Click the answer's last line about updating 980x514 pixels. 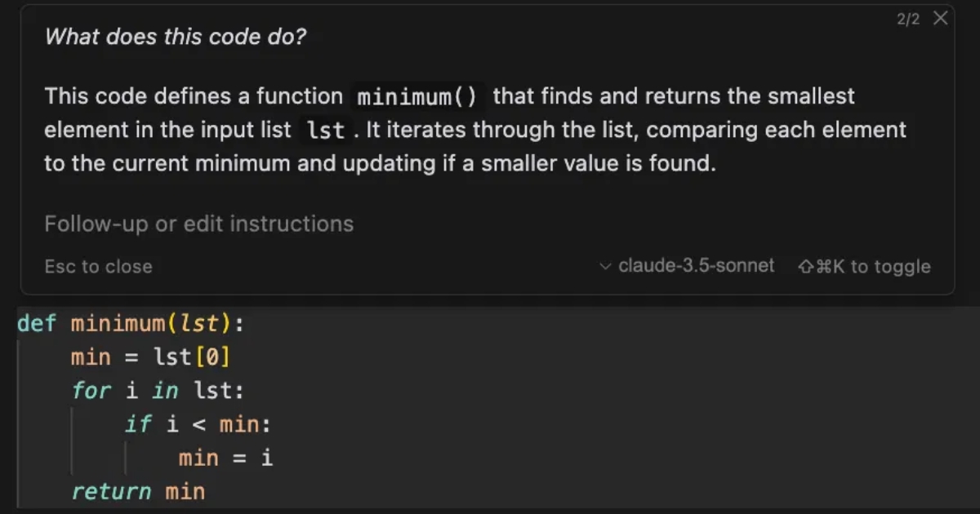379,163
